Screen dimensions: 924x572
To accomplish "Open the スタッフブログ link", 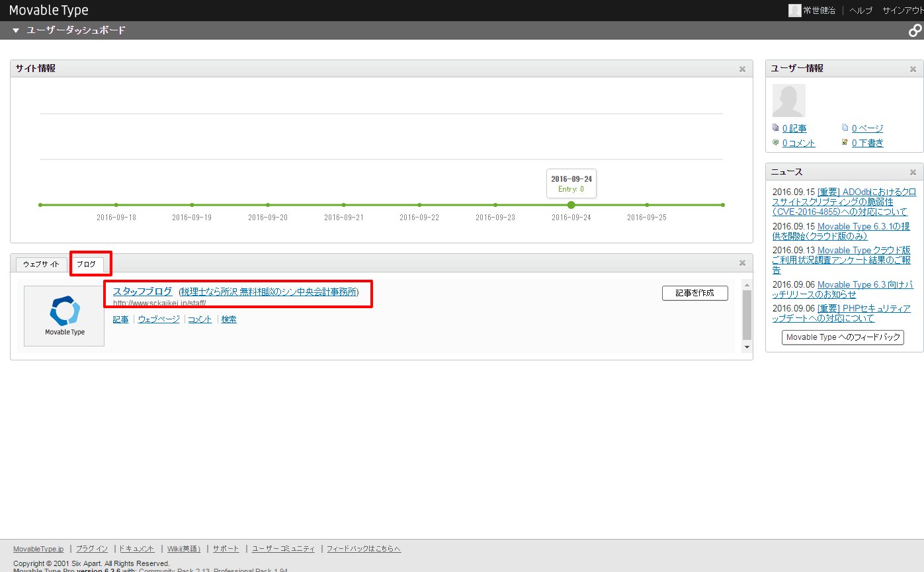I will point(142,291).
